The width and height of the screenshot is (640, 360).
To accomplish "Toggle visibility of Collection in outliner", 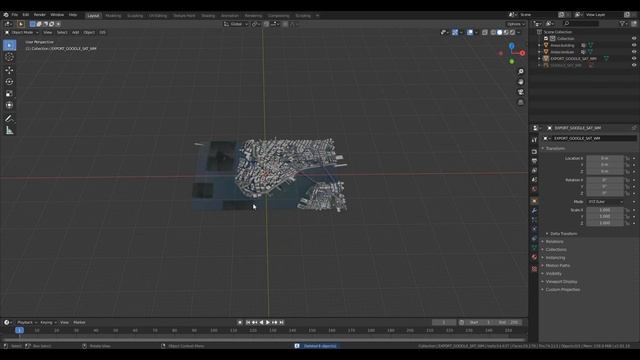I will point(634,38).
